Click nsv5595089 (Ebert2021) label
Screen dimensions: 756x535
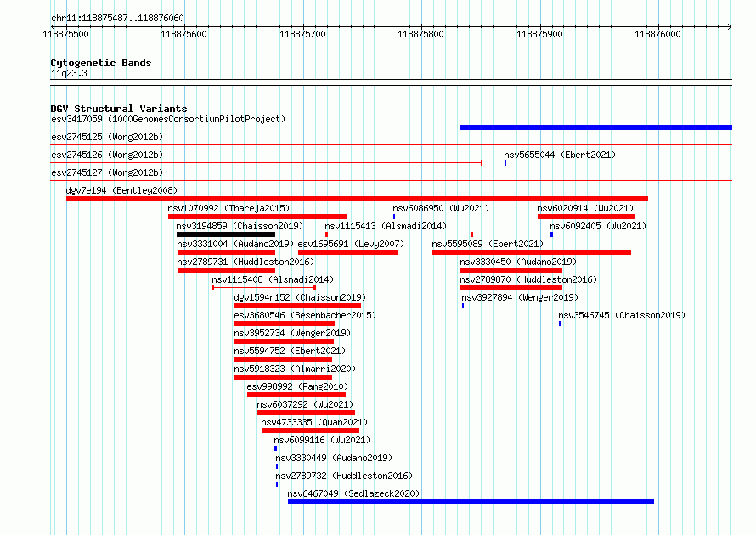click(x=488, y=244)
